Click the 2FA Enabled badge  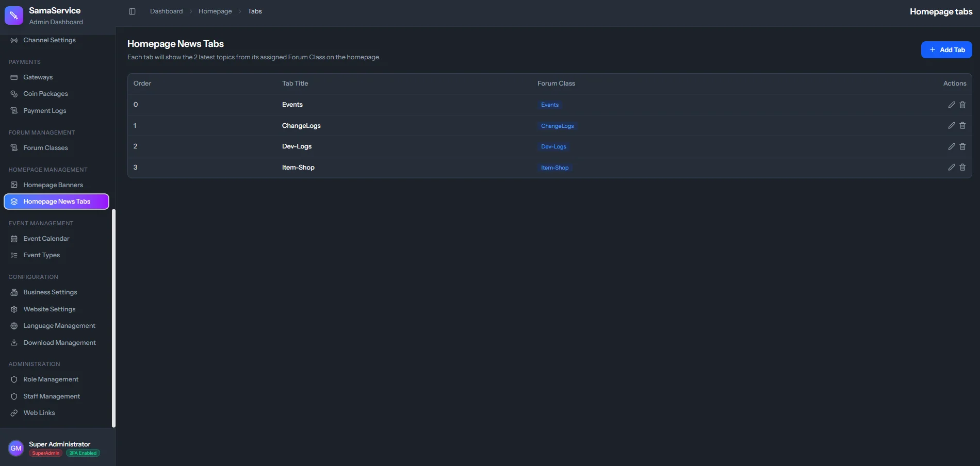[83, 453]
